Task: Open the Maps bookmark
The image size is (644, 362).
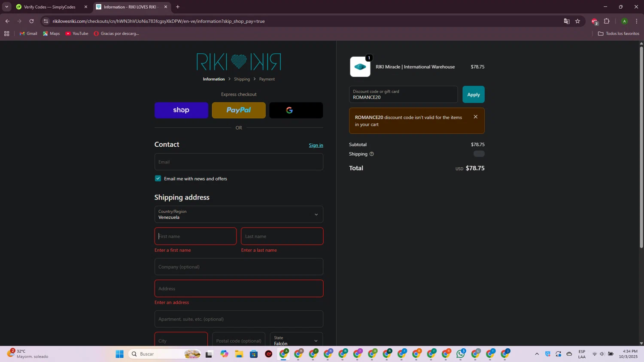Action: click(x=51, y=33)
